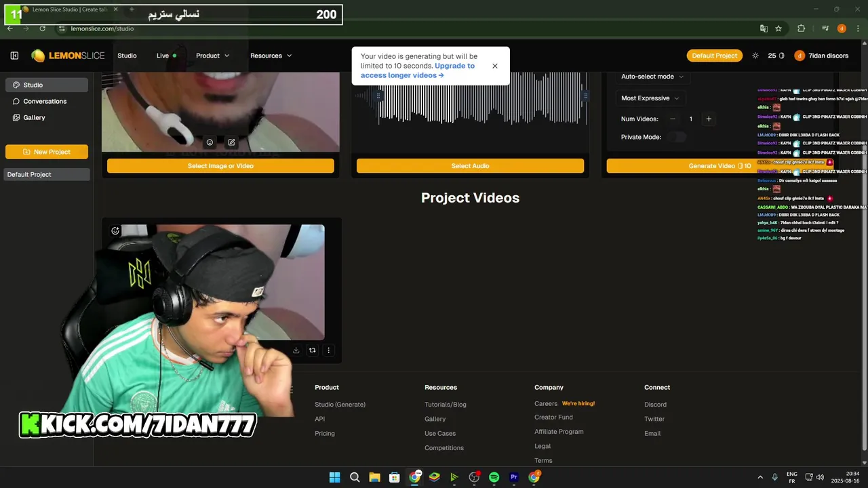Open the 25 credits counter
This screenshot has width=868, height=488.
click(776, 56)
